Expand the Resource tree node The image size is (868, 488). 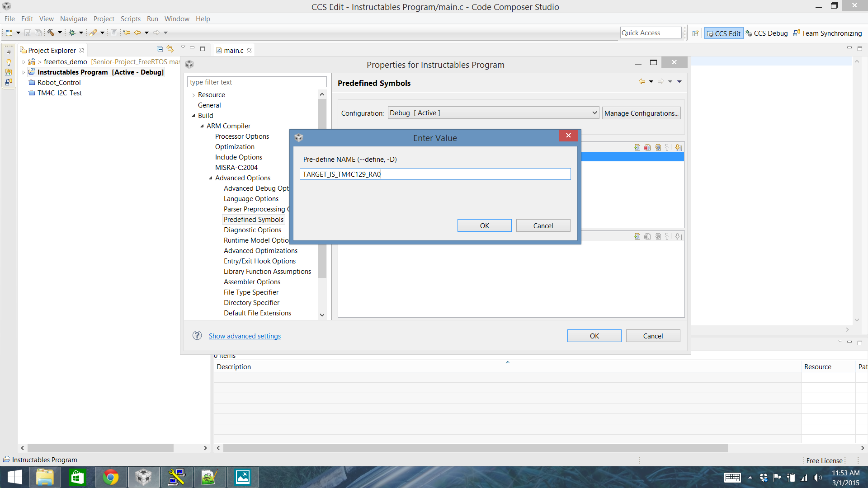pyautogui.click(x=193, y=95)
